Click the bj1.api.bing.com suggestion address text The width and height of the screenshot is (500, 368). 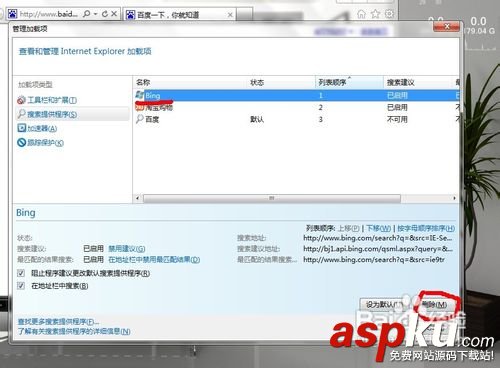coord(378,249)
